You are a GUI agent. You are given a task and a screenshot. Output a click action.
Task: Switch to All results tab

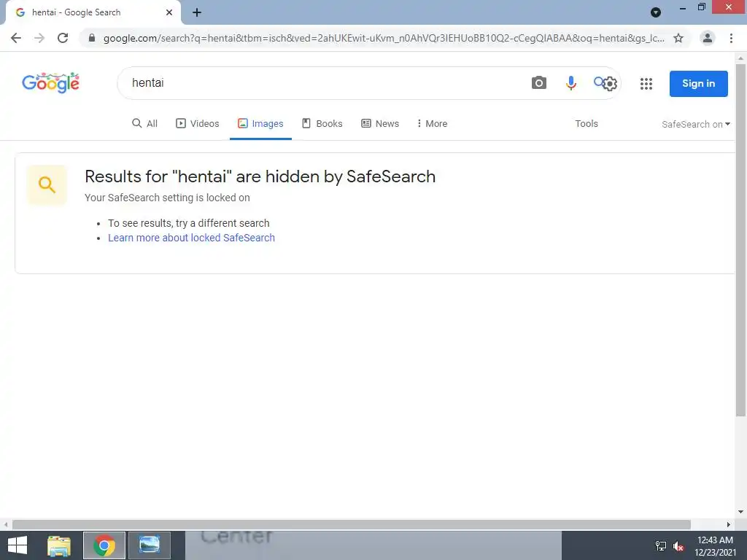145,124
